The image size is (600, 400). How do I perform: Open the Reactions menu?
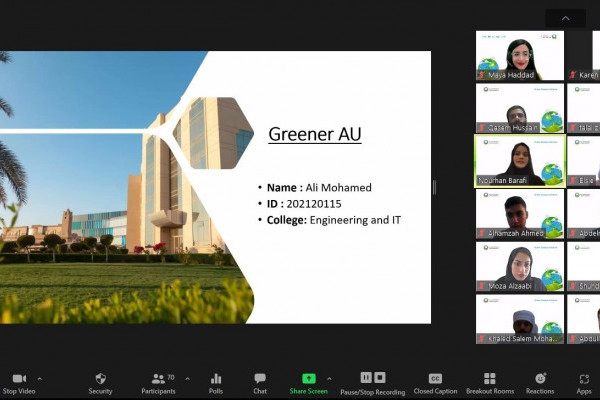(540, 379)
